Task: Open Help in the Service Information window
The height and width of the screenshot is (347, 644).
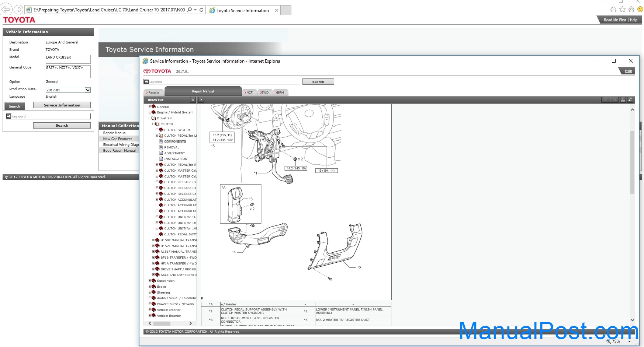Action: pyautogui.click(x=629, y=71)
